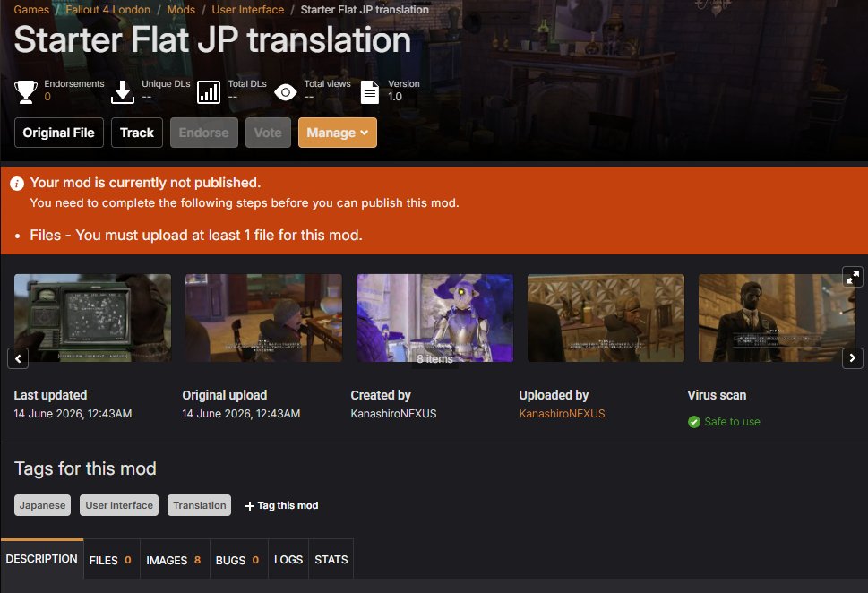This screenshot has width=868, height=593.
Task: Click the Total DLs bar chart icon
Action: point(209,92)
